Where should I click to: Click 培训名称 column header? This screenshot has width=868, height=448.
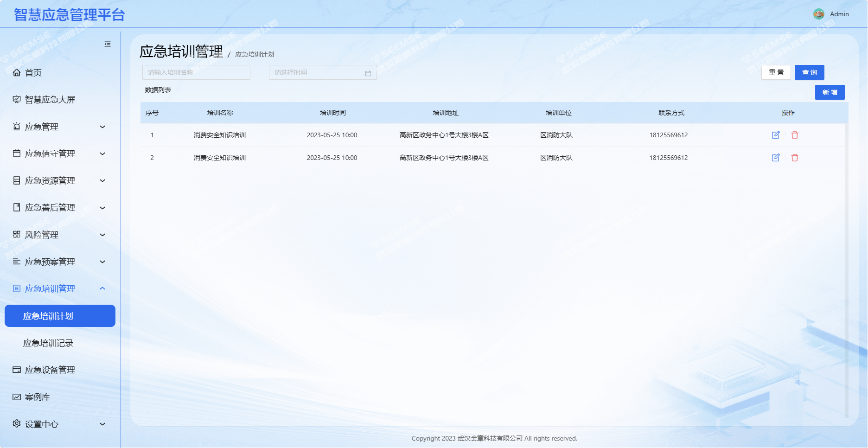coord(220,113)
